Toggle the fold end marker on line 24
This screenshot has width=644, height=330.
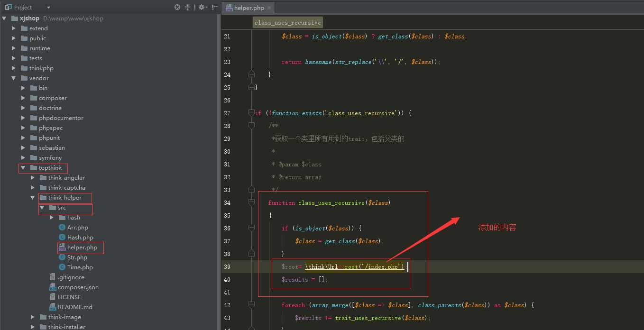[x=251, y=74]
